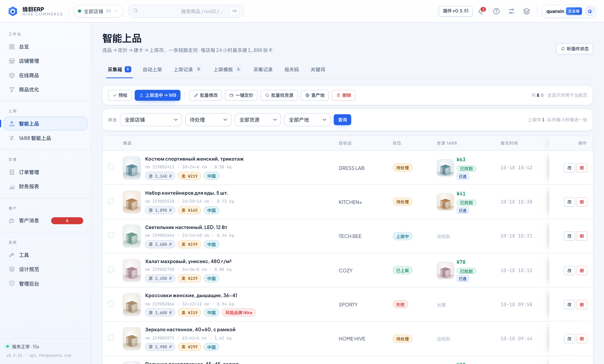
Task: Click 改 edit for KITCHEN+ row
Action: [569, 202]
